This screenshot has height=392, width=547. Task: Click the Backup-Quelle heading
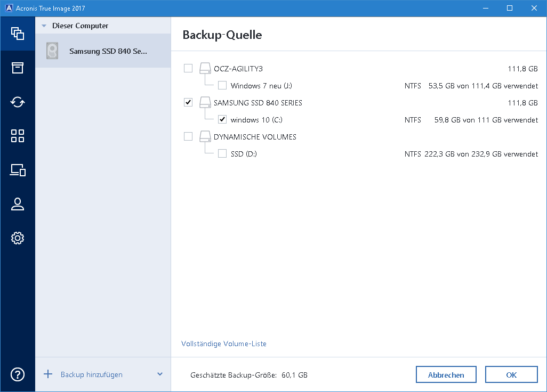222,35
